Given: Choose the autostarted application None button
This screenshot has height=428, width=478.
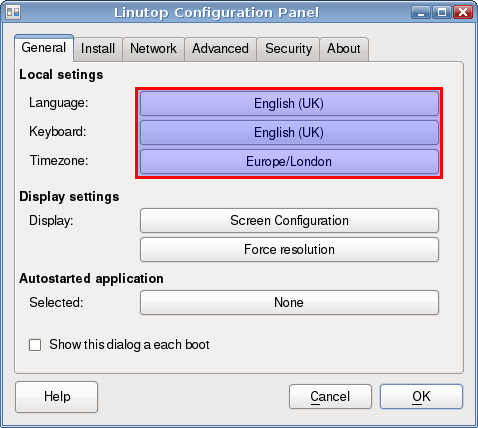Looking at the screenshot, I should point(289,303).
